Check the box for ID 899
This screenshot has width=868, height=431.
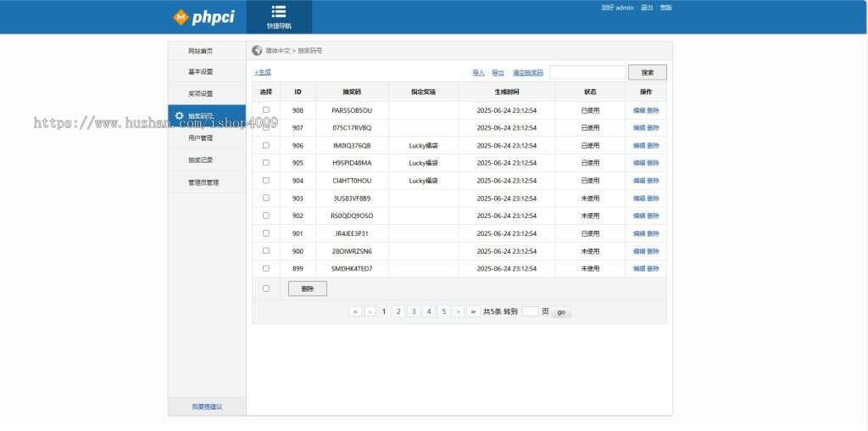(x=265, y=268)
